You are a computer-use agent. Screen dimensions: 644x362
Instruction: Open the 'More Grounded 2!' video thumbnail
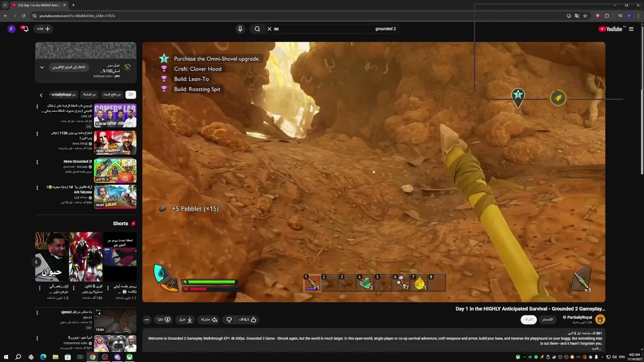tap(115, 170)
